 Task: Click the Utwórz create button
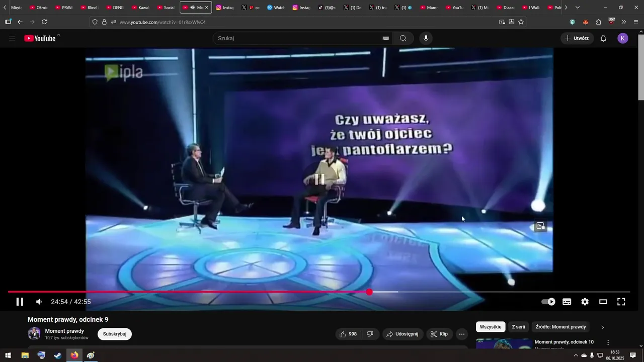[x=577, y=38]
